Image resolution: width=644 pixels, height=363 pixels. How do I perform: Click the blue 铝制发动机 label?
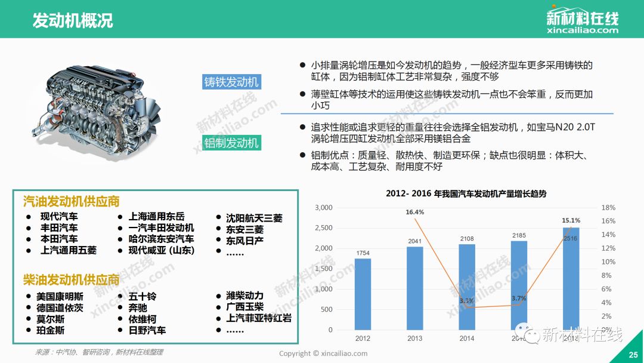click(x=231, y=142)
